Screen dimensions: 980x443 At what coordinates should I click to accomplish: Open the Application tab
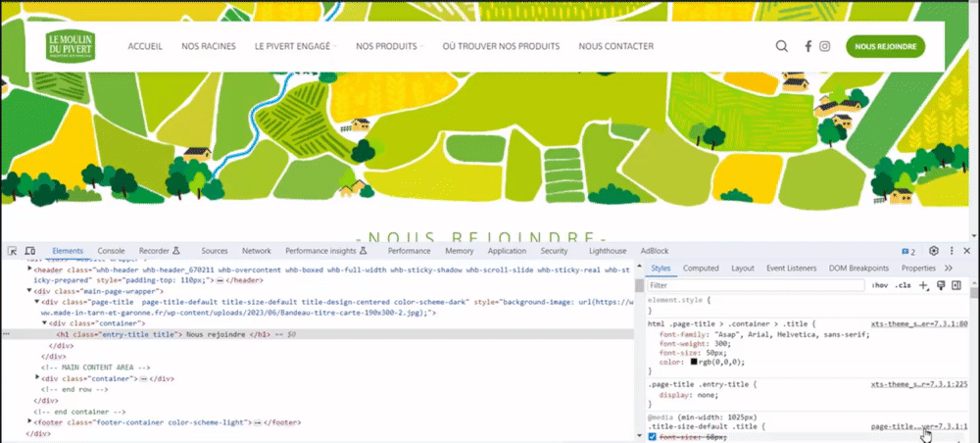(507, 251)
